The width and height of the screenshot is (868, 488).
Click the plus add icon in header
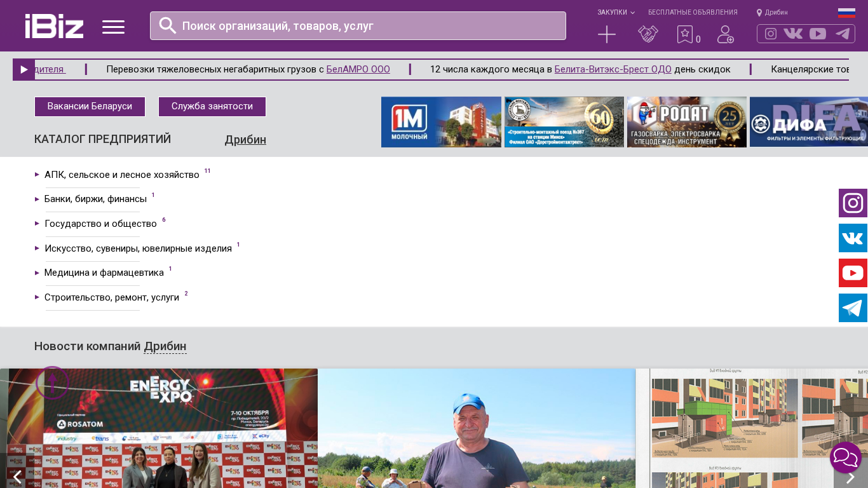607,34
